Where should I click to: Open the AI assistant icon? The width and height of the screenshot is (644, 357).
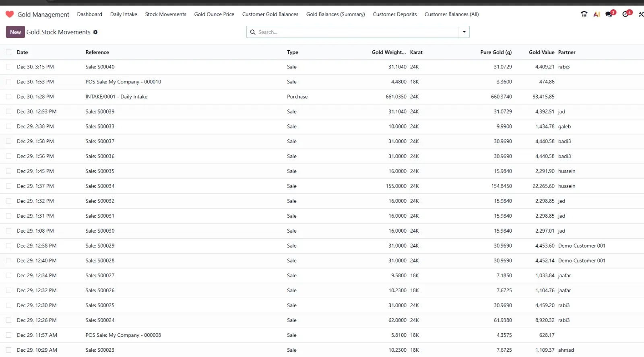[x=597, y=14]
